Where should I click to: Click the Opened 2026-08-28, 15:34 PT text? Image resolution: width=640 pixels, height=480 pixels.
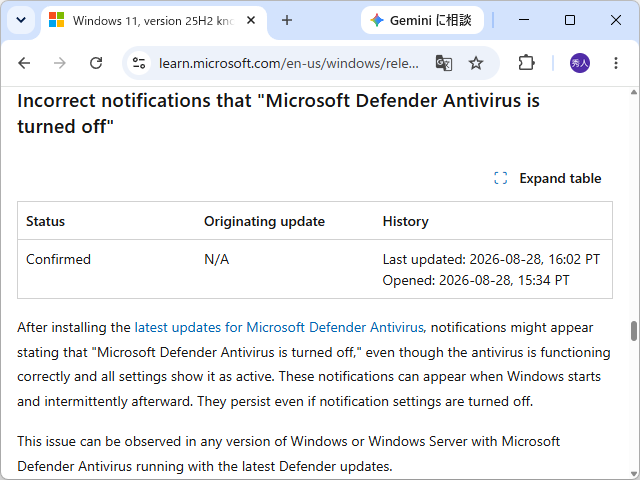pos(476,280)
